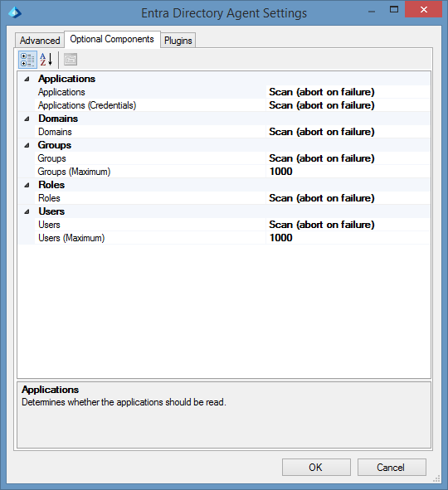Sort properties alphabetically
The height and width of the screenshot is (490, 448).
(x=46, y=60)
